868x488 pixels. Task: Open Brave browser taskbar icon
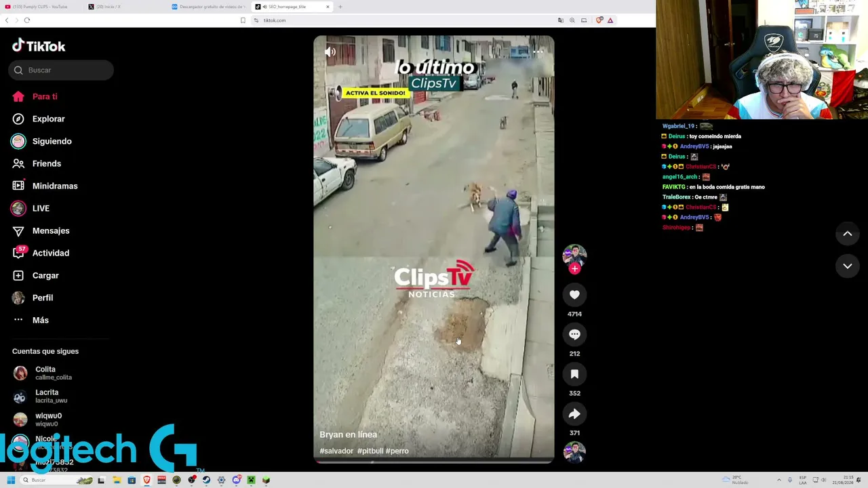click(x=146, y=480)
